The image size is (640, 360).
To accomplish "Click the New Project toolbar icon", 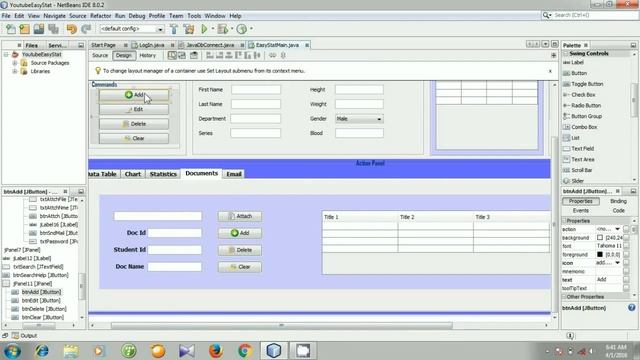I will click(24, 29).
